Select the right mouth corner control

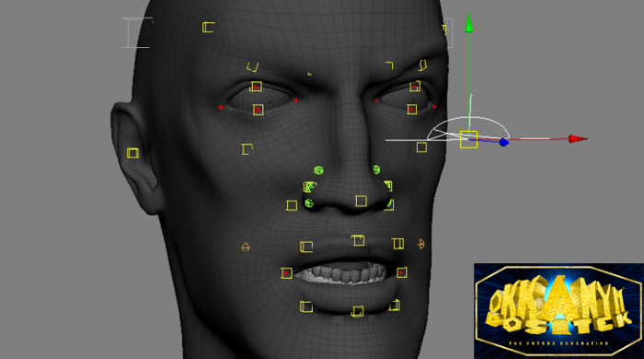401,272
